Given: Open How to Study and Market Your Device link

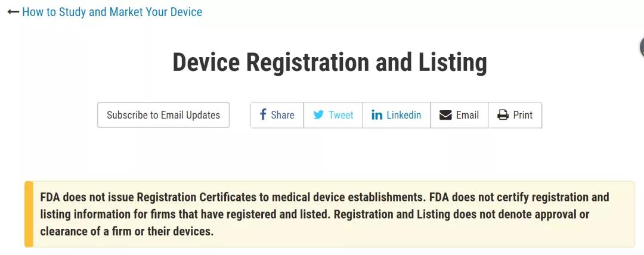Looking at the screenshot, I should (x=112, y=12).
